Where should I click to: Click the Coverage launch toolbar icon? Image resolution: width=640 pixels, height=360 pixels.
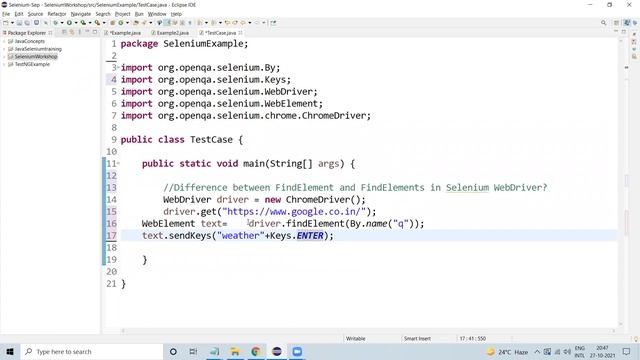83,23
